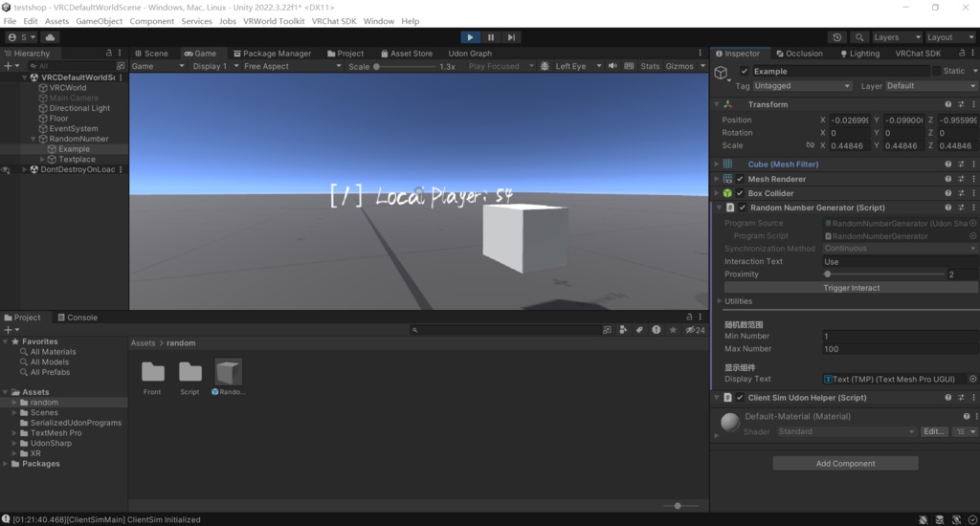Click the Add Component button

(x=845, y=464)
